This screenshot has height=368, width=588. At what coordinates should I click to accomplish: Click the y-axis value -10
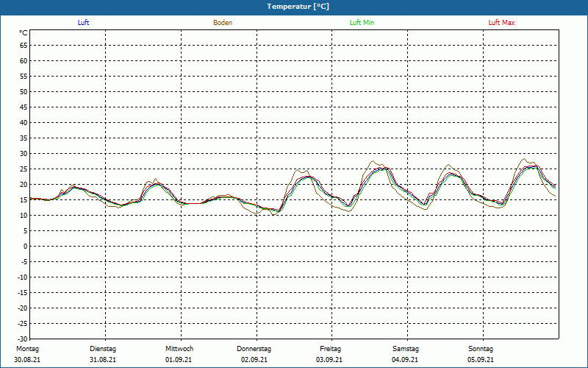23,277
